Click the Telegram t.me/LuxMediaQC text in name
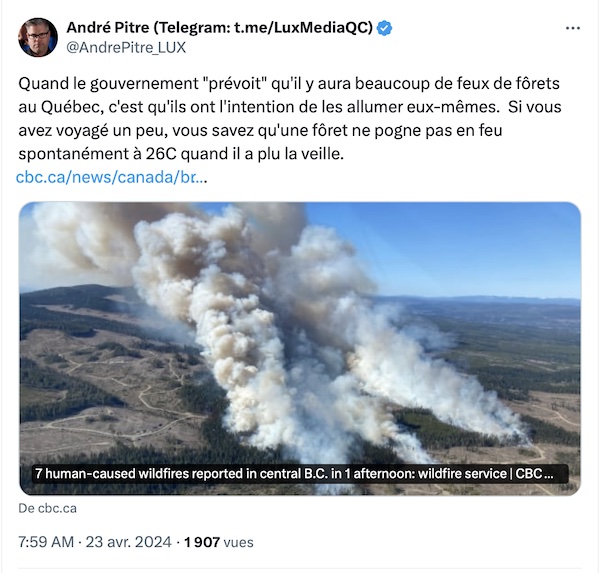Screen dimensions: 600x573 [x=263, y=28]
